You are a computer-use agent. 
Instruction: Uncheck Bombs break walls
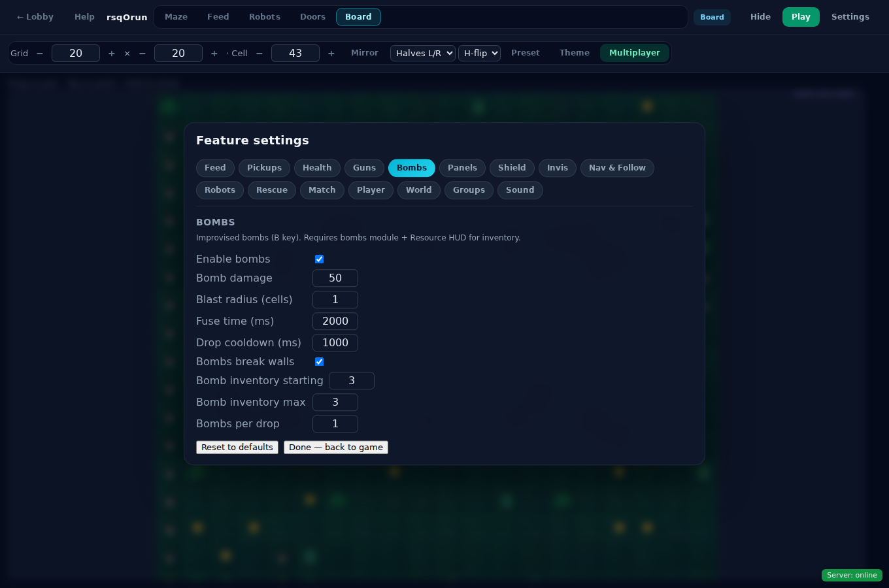pyautogui.click(x=320, y=362)
